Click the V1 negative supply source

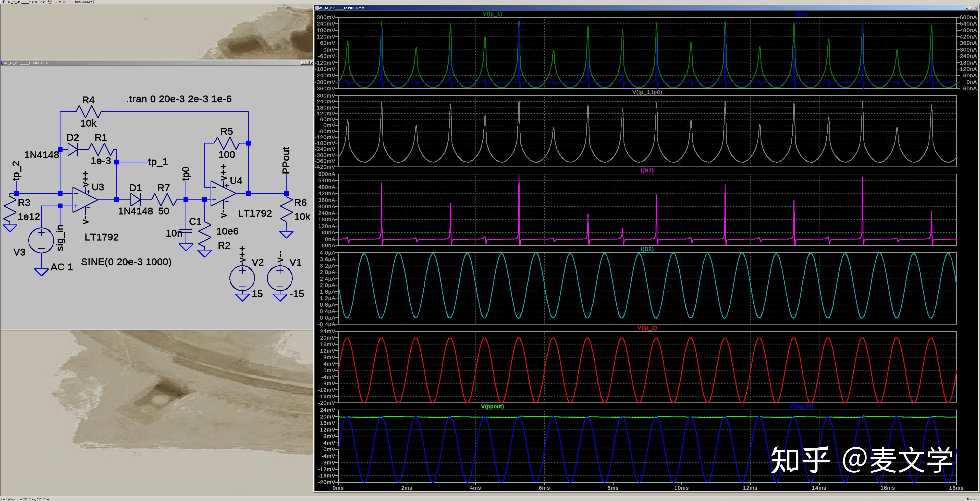(280, 278)
